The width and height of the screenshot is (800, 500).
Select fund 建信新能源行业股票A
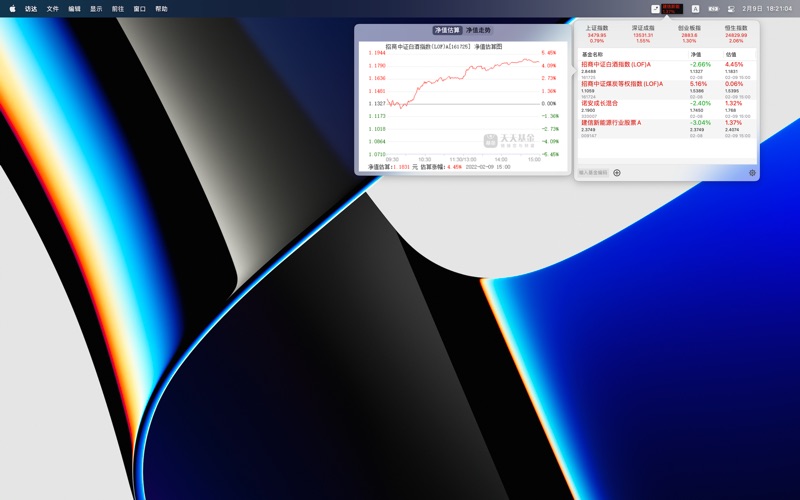(611, 122)
